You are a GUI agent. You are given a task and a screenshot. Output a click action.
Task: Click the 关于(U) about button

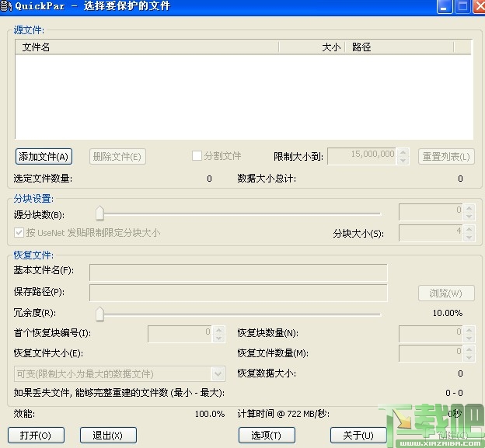point(358,436)
